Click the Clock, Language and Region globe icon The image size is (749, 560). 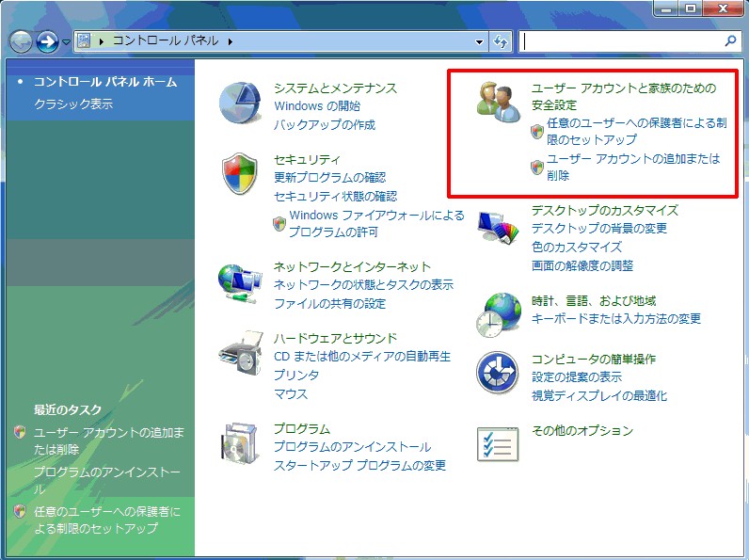pyautogui.click(x=498, y=315)
